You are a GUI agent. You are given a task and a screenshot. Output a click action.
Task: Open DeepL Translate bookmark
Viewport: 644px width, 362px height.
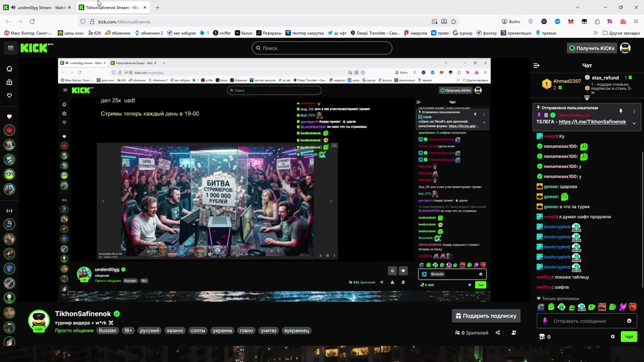point(375,33)
